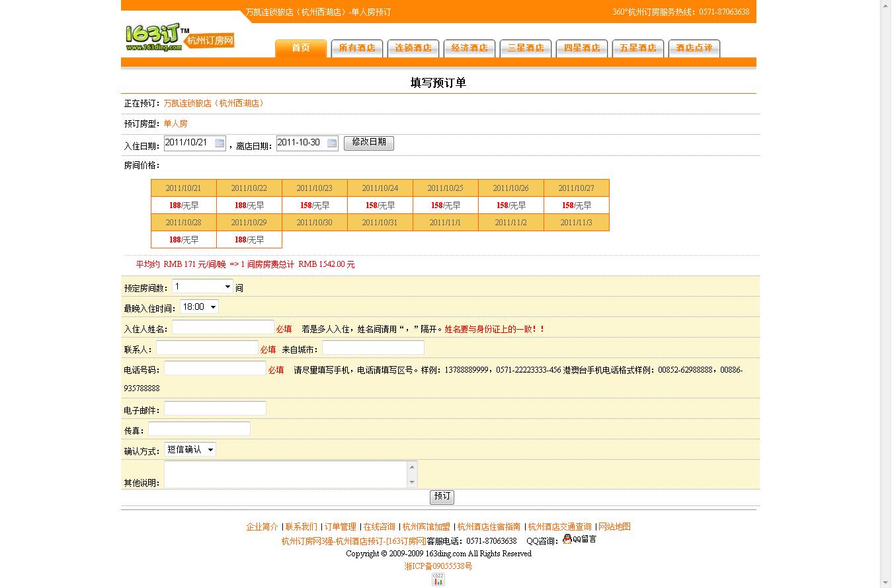Click the page scrollbar down arrow
Screen dimensions: 892x588
[x=886, y=582]
